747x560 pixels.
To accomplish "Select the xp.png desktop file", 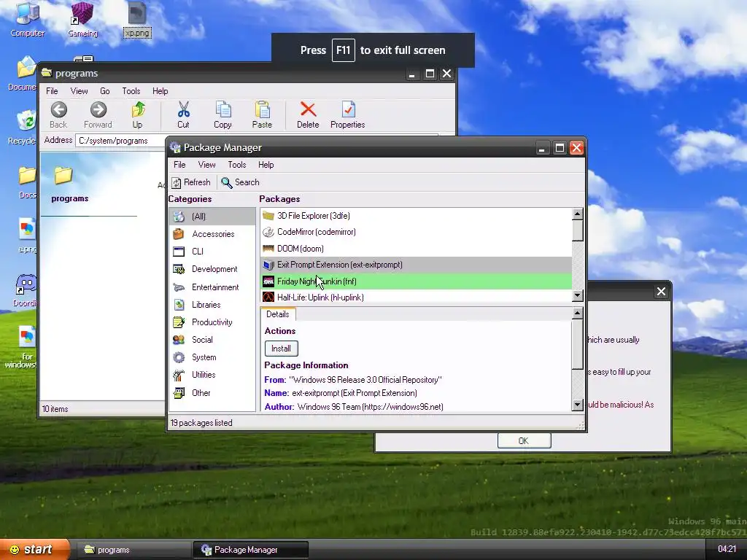I will pos(137,20).
